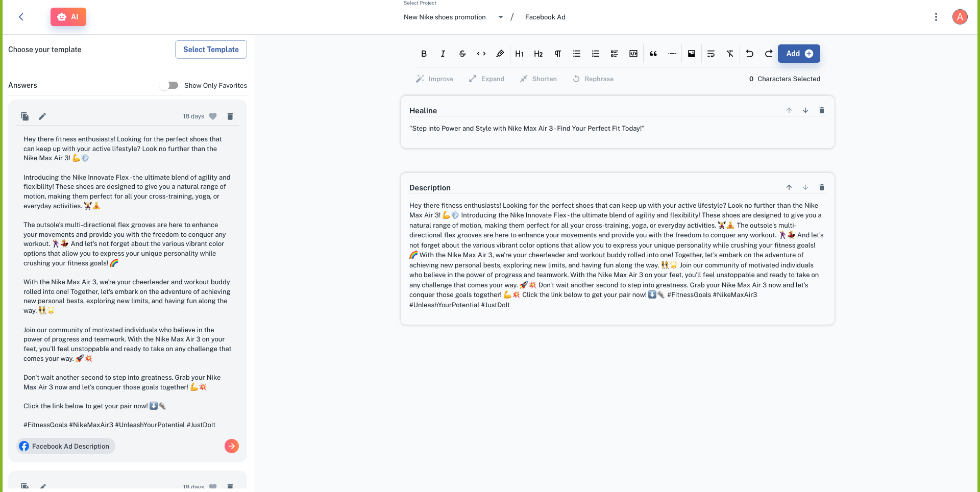Image resolution: width=980 pixels, height=492 pixels.
Task: Open the AI assistant
Action: tap(68, 17)
